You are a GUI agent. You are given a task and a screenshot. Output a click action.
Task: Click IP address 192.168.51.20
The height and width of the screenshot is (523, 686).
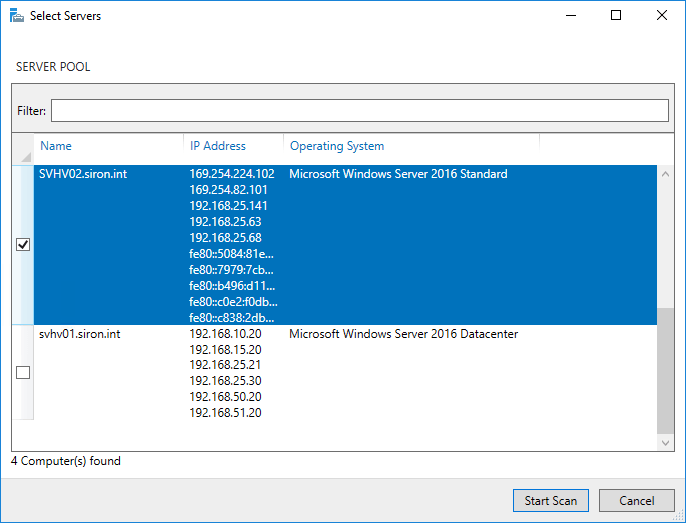pyautogui.click(x=225, y=413)
